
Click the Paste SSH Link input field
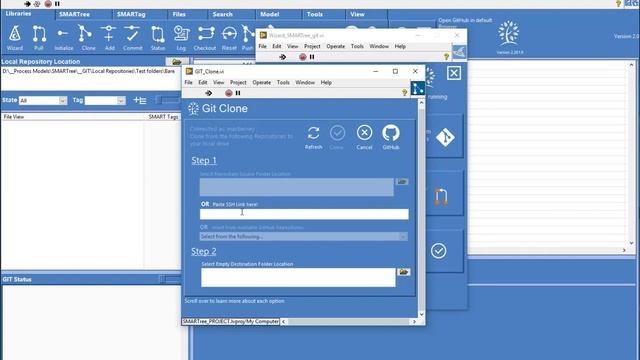[x=304, y=214]
